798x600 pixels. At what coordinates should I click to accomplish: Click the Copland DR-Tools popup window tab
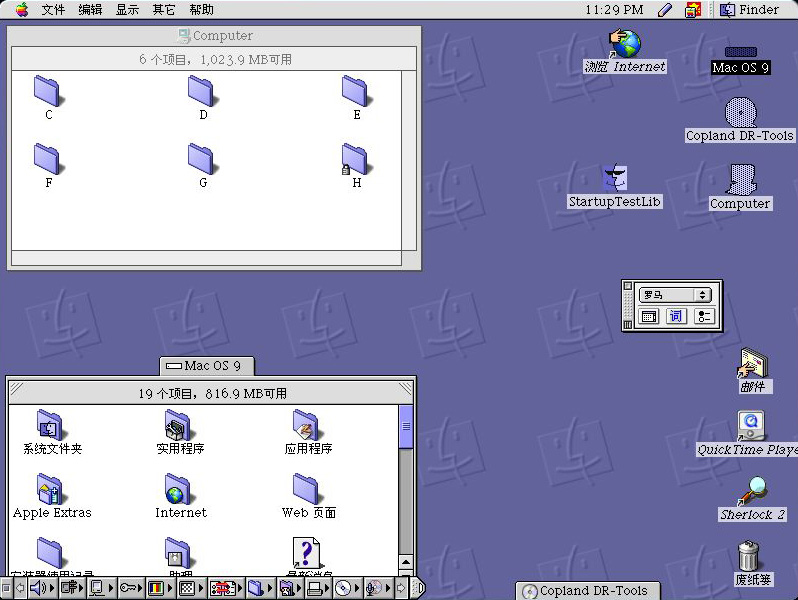[x=585, y=591]
